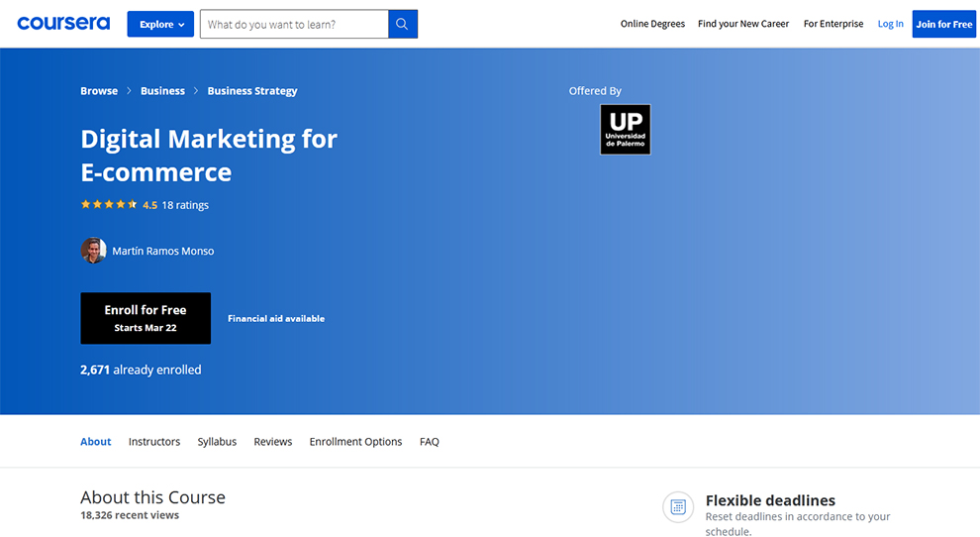Image resolution: width=980 pixels, height=537 pixels.
Task: Click Martín Ramos Monso's avatar photo
Action: point(93,251)
